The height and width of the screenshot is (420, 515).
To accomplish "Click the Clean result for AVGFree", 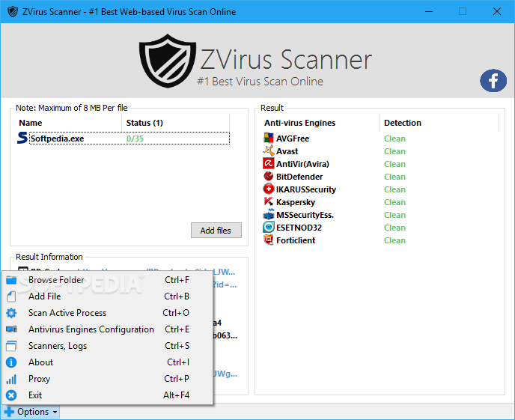I will pos(394,139).
